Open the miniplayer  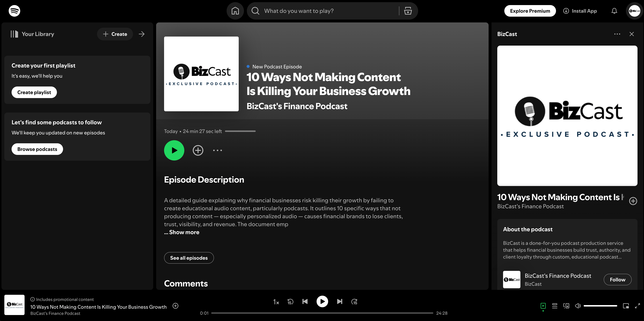(626, 306)
